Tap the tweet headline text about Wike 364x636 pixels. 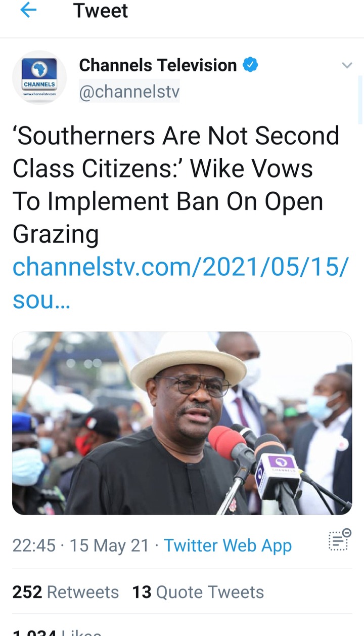pyautogui.click(x=176, y=185)
